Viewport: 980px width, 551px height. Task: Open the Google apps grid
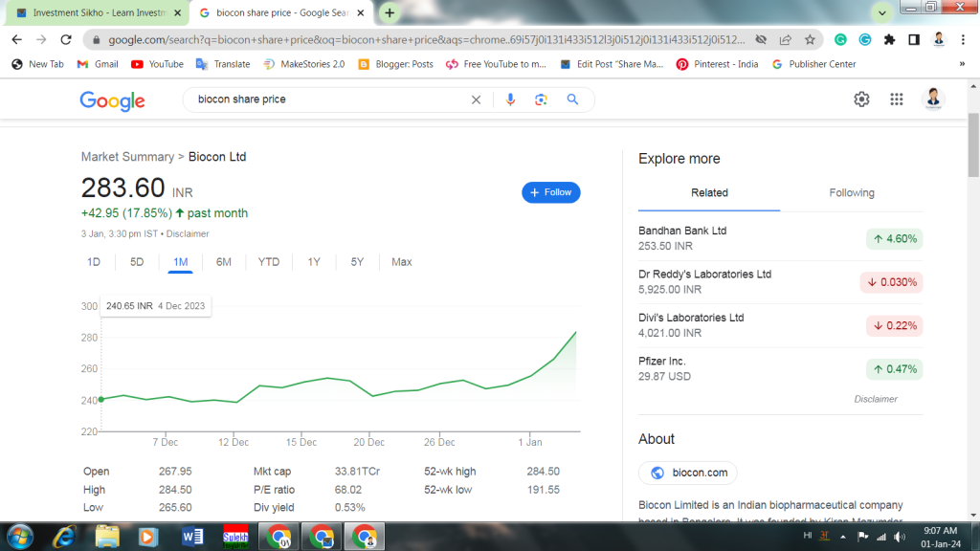(897, 99)
